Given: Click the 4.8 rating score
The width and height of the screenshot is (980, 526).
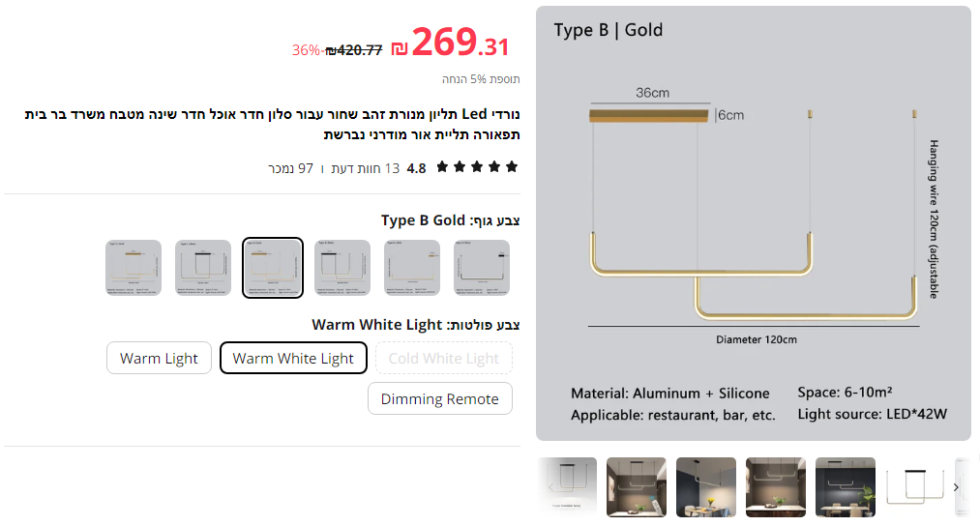Looking at the screenshot, I should point(416,168).
